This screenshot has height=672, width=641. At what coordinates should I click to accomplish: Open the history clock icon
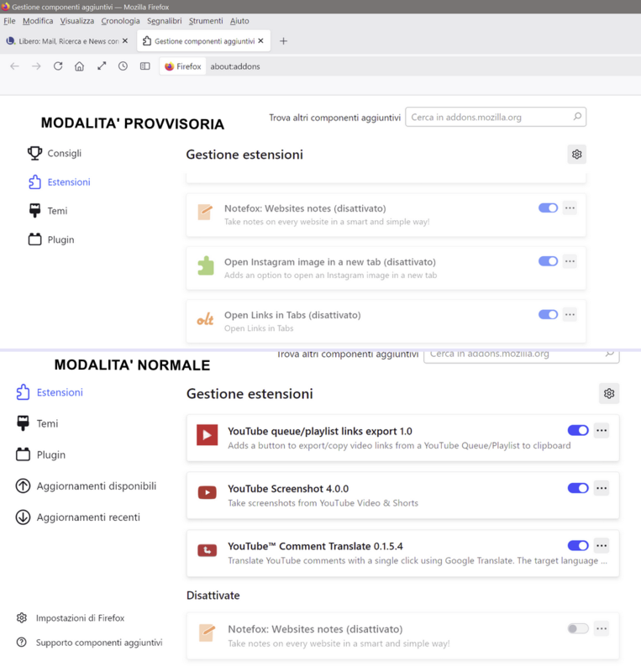point(123,66)
